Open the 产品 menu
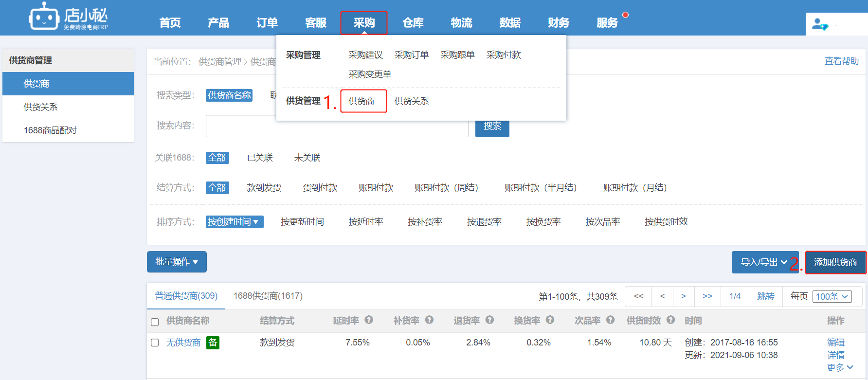This screenshot has width=868, height=380. 218,23
